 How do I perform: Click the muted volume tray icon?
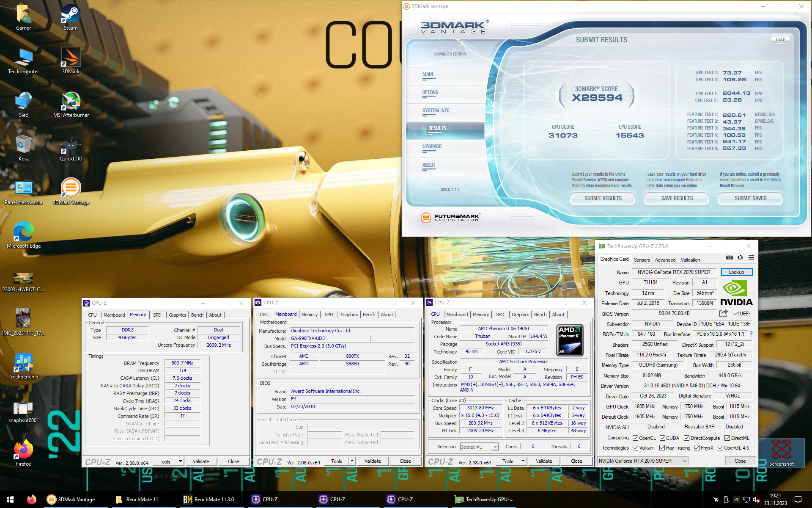(x=757, y=500)
